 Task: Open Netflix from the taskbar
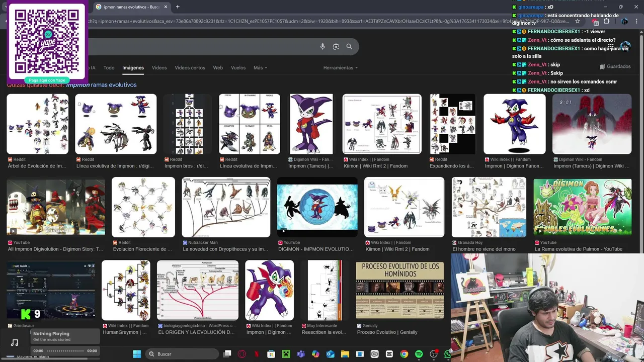(x=257, y=354)
